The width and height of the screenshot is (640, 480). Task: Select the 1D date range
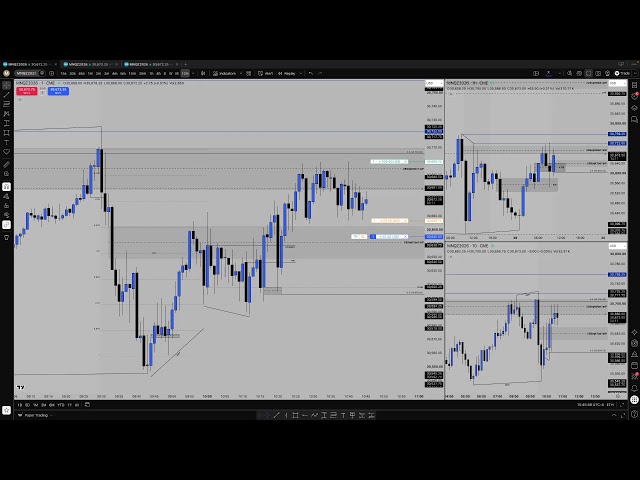[x=19, y=405]
